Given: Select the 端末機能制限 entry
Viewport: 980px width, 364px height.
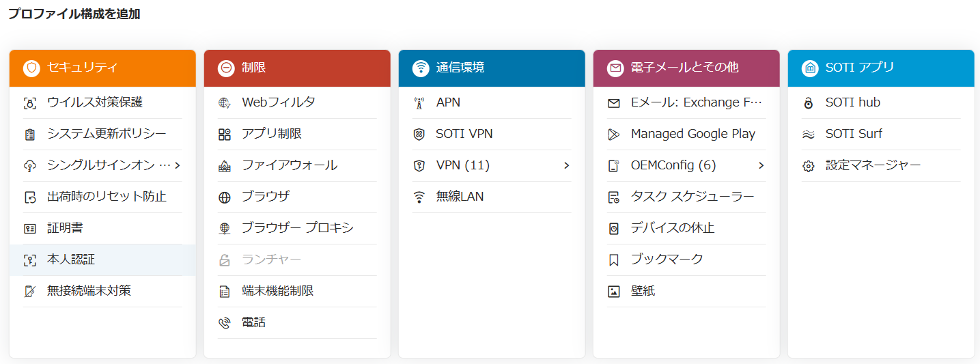Looking at the screenshot, I should (297, 291).
